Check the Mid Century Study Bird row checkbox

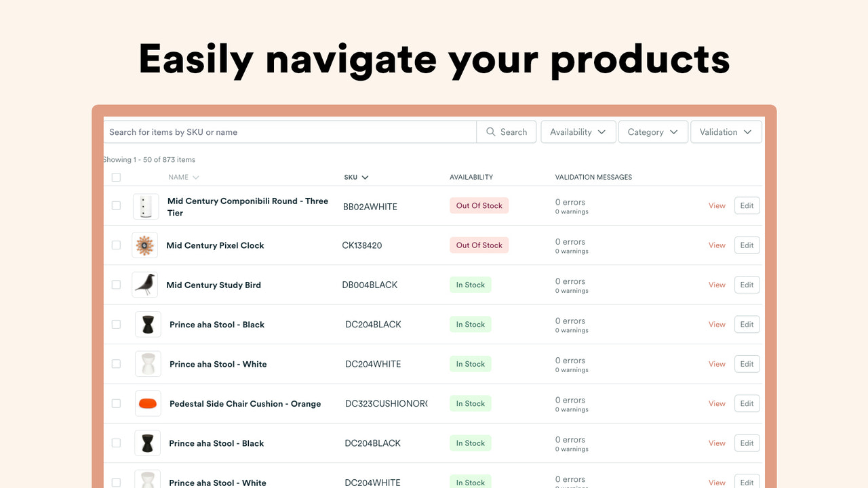tap(116, 285)
